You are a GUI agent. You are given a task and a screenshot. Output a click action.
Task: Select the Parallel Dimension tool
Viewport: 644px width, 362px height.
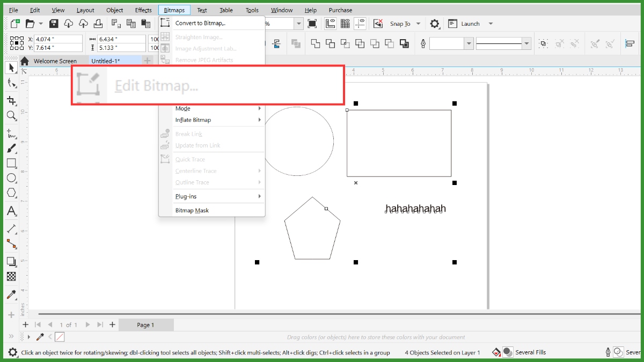pos(11,229)
